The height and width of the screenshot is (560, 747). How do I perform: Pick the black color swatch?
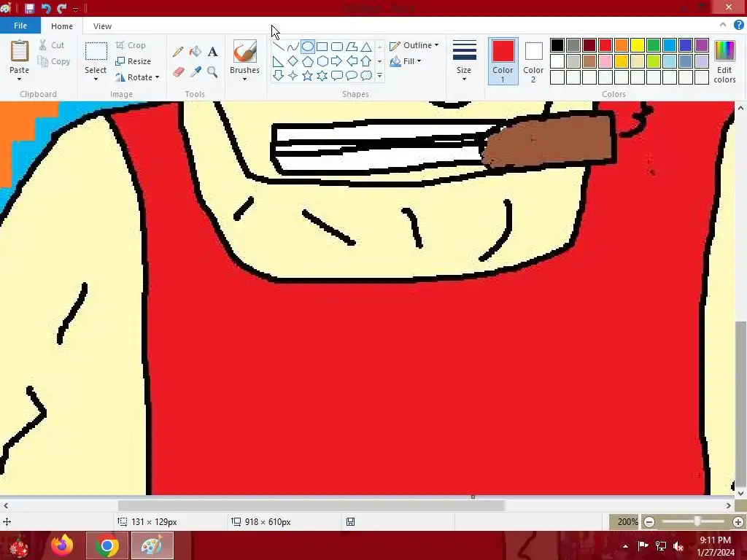pos(557,45)
